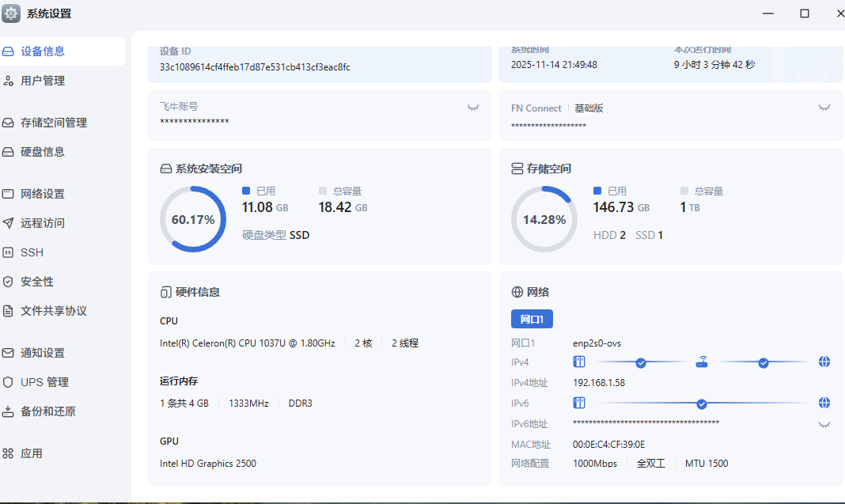Click the 存储空间 storage icon
Image resolution: width=845 pixels, height=504 pixels.
(517, 169)
